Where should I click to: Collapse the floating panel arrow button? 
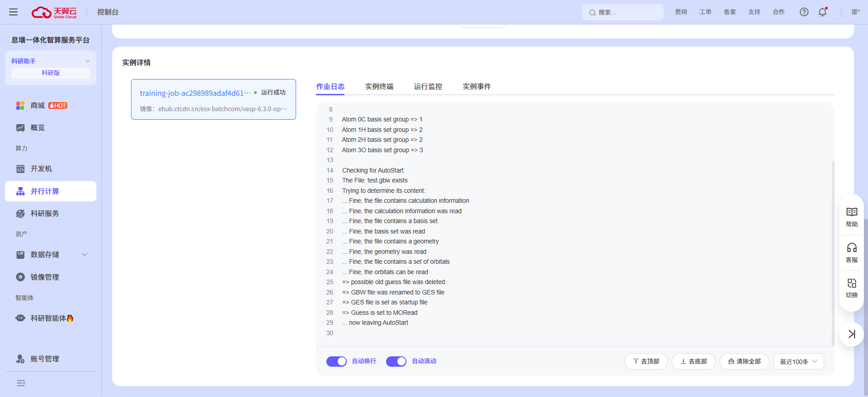852,334
